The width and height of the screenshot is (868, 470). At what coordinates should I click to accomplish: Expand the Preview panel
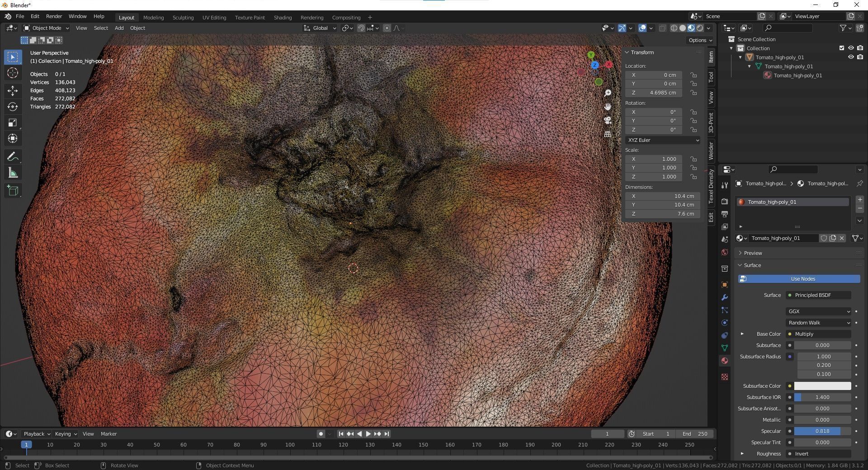[753, 253]
